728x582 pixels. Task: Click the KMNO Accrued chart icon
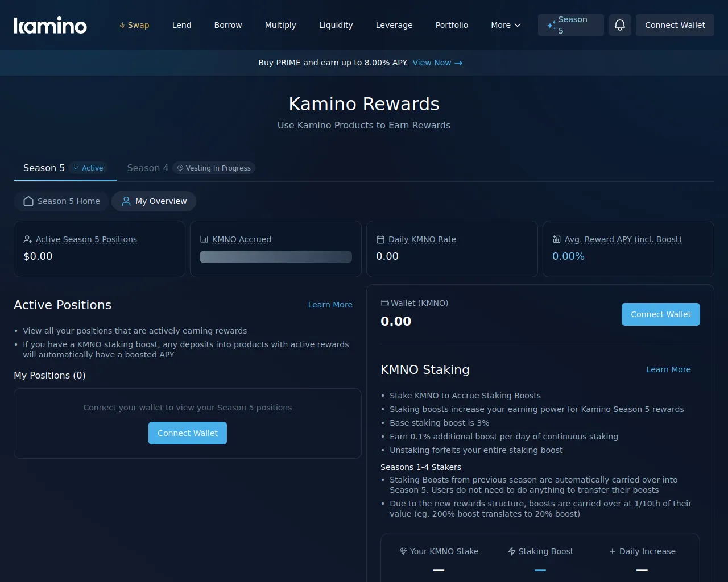pyautogui.click(x=204, y=239)
